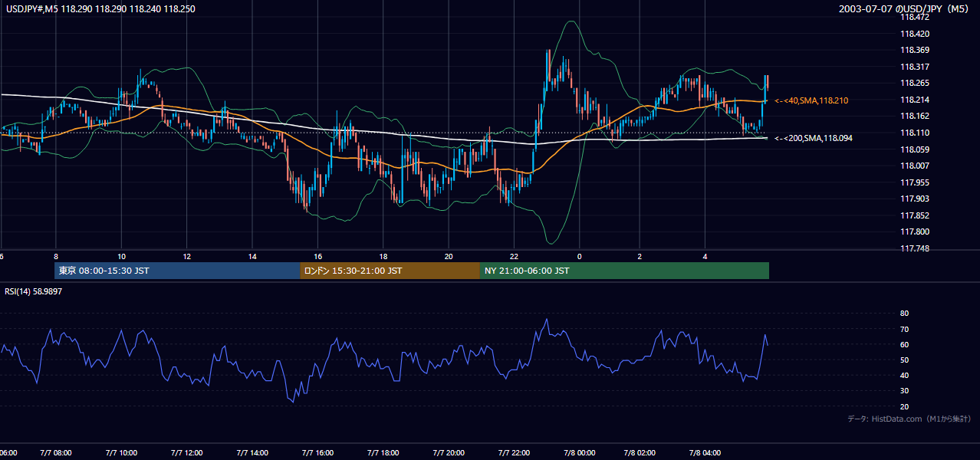Click the '7/8 00:00' bottom date label
980x460 pixels.
pos(580,453)
